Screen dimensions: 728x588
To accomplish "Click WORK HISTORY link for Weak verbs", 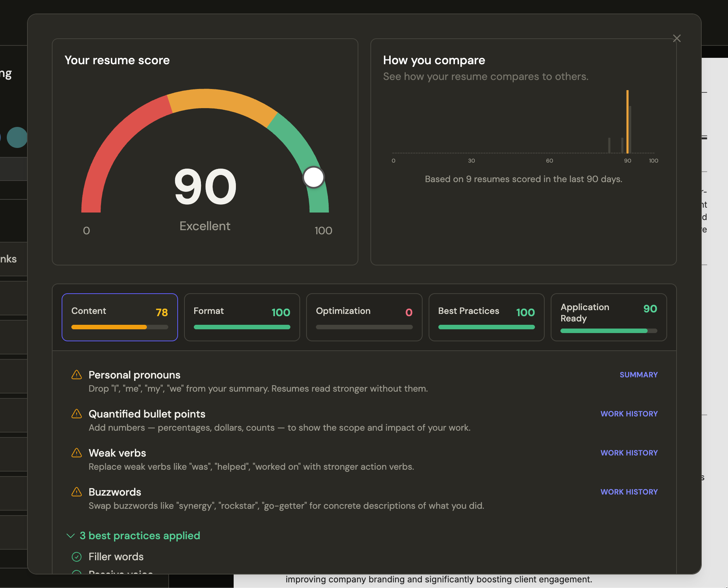I will 629,453.
